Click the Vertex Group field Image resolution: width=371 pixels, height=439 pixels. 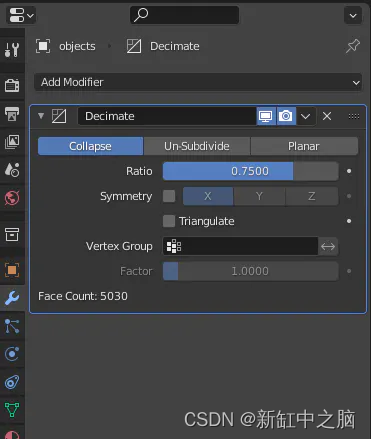[240, 246]
